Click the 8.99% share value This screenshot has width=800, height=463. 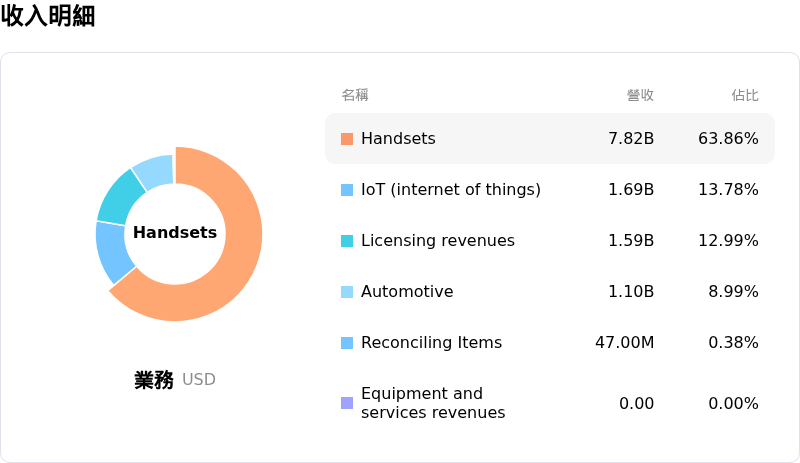(x=733, y=291)
